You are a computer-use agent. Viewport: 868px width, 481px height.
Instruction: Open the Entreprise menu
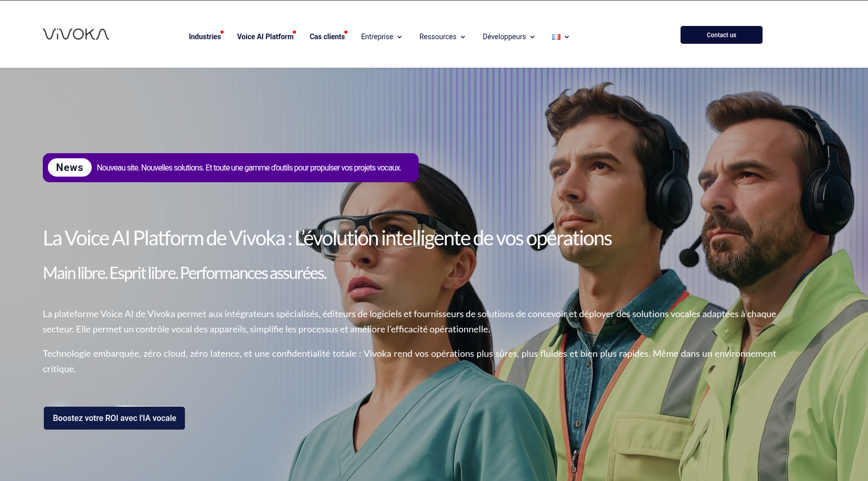coord(377,37)
